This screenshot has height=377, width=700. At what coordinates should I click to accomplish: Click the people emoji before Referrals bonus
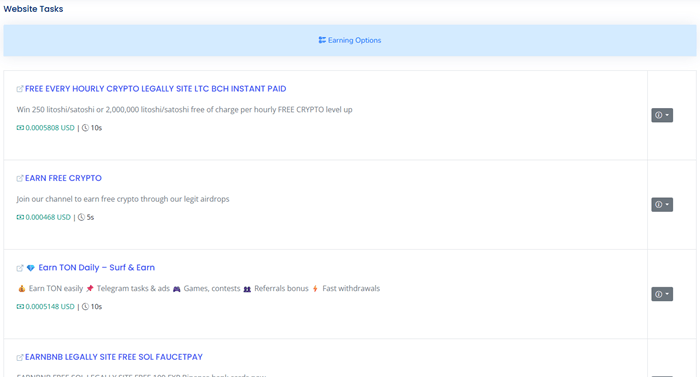point(247,289)
